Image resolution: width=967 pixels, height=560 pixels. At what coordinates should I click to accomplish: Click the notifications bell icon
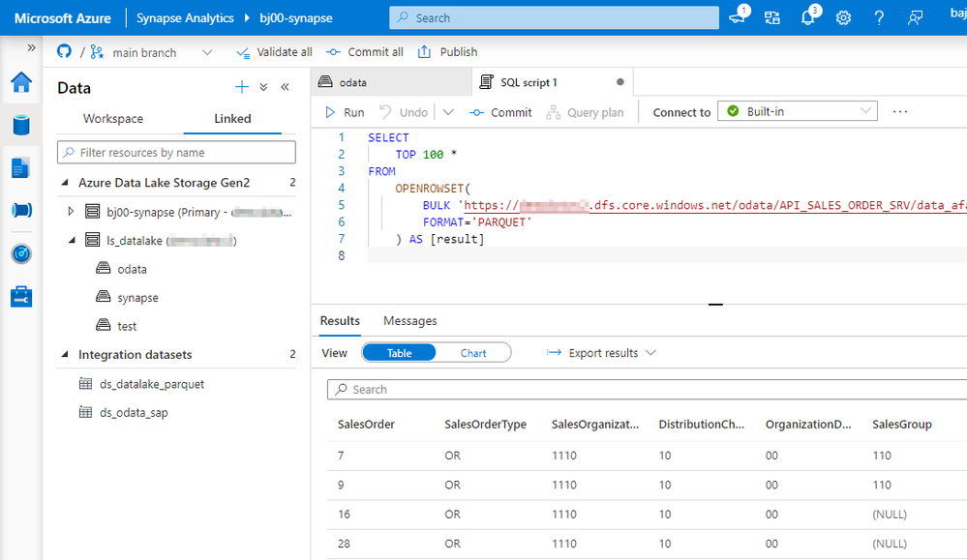click(x=808, y=17)
